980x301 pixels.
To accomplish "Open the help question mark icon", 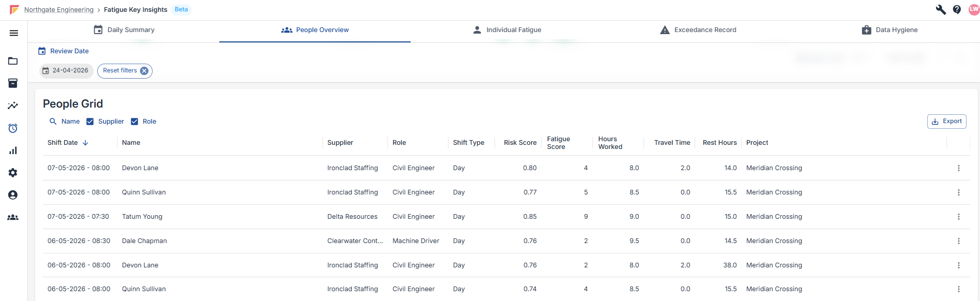I will (957, 9).
